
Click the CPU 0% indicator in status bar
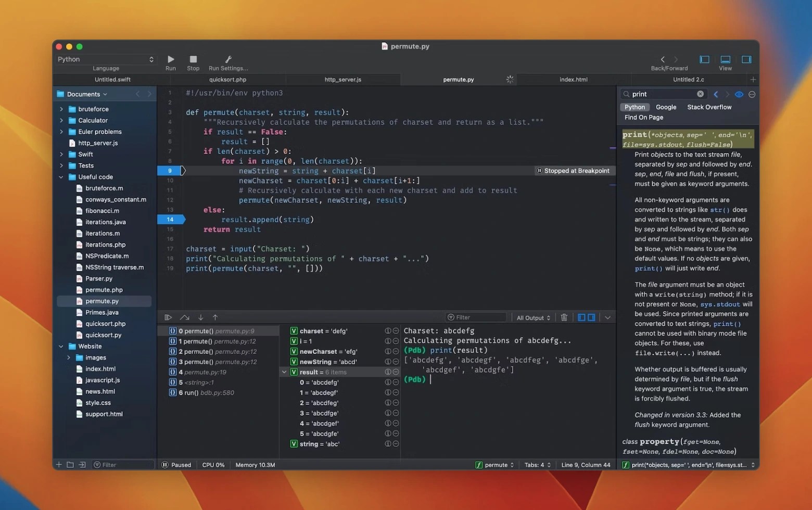[213, 464]
